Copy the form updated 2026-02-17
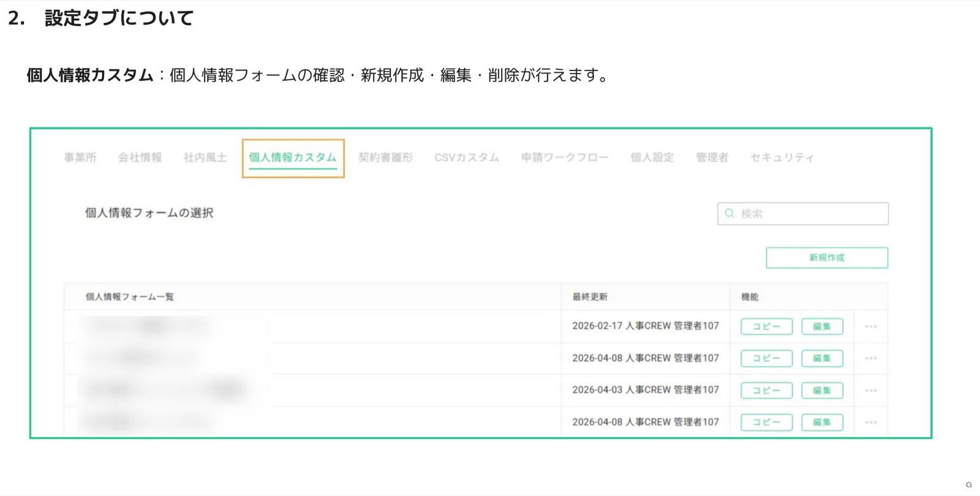The height and width of the screenshot is (496, 980). click(767, 327)
